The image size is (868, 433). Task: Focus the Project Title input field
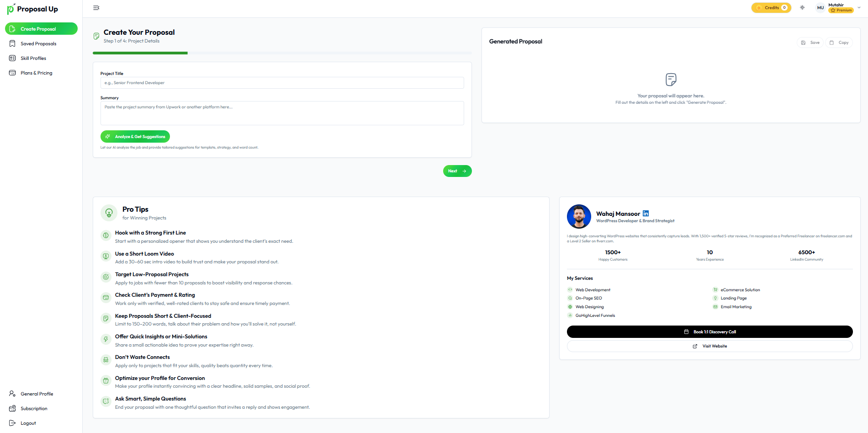coord(282,83)
